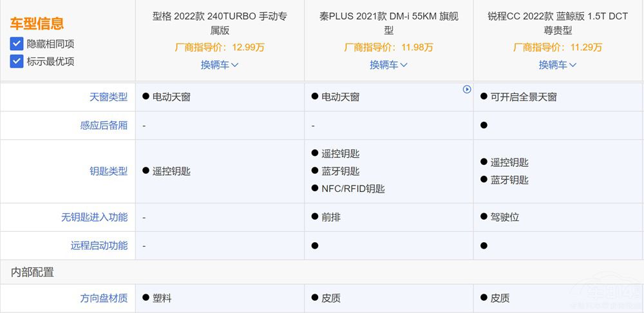644x313 pixels.
Task: Click the 车型信息 heading
Action: (x=37, y=24)
